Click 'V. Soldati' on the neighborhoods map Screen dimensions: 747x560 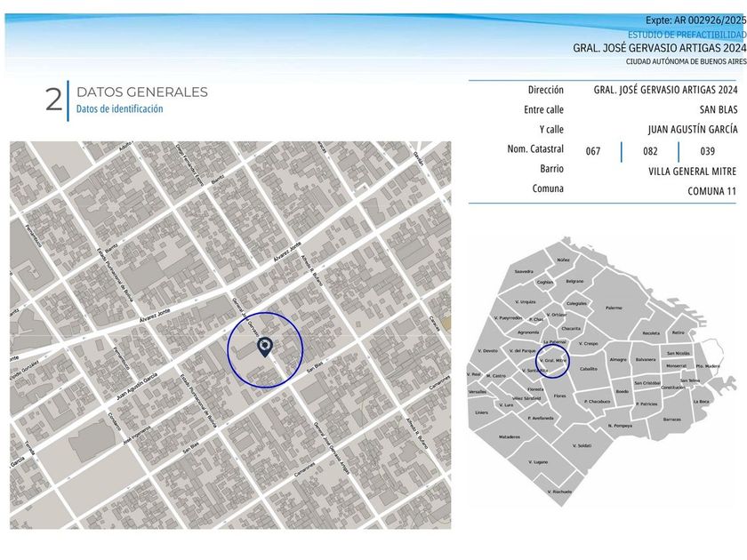pyautogui.click(x=582, y=445)
